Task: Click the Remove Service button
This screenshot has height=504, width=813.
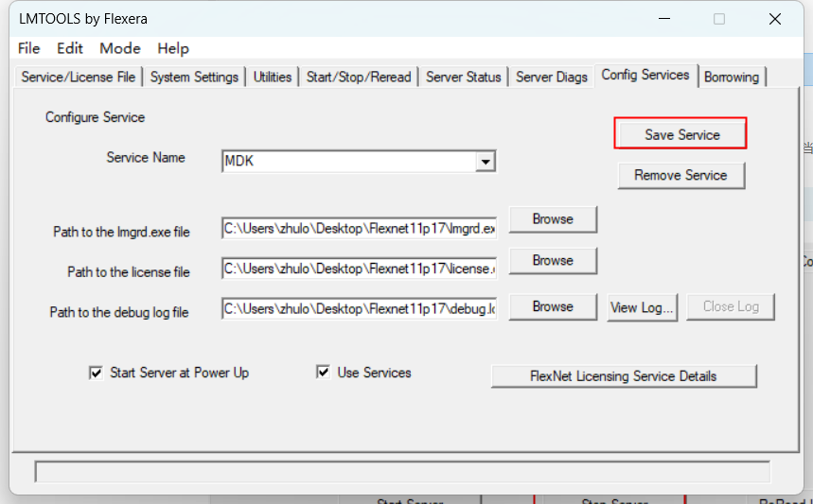Action: (680, 175)
